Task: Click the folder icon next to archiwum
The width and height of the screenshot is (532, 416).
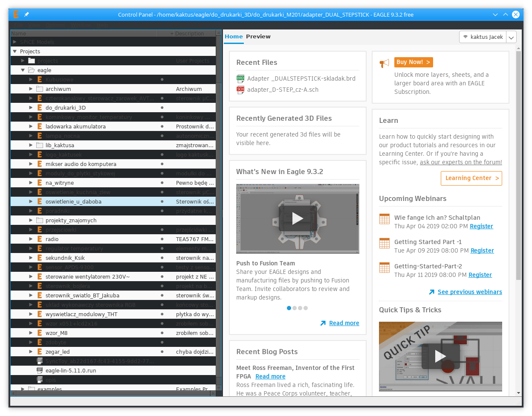Action: (x=40, y=89)
